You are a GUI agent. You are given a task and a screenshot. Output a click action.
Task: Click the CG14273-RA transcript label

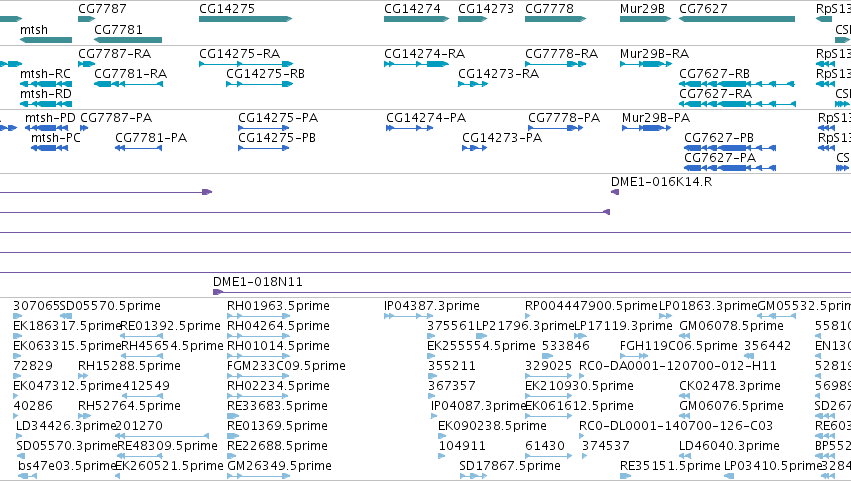(x=498, y=74)
